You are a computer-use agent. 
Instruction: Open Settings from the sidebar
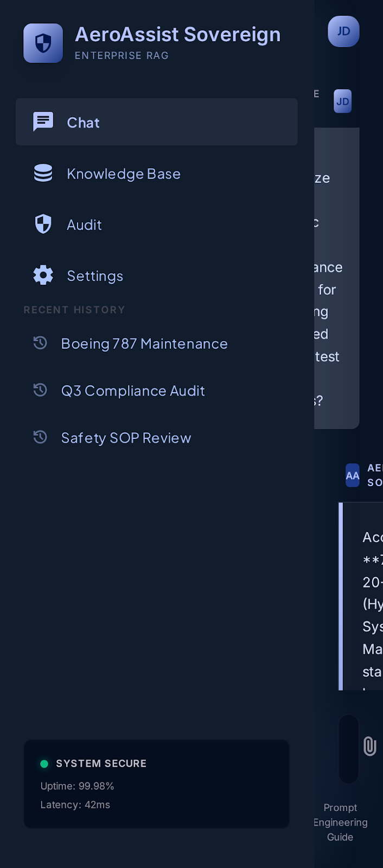point(157,276)
